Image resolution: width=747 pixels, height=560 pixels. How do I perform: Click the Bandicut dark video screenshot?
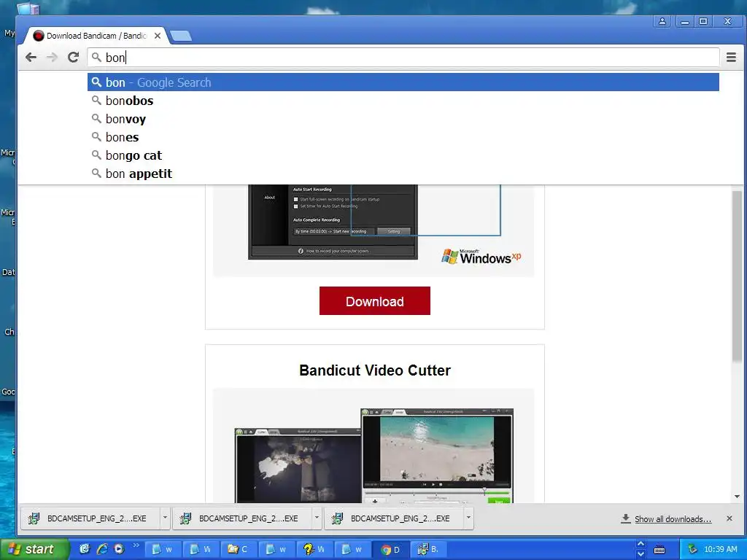(298, 465)
